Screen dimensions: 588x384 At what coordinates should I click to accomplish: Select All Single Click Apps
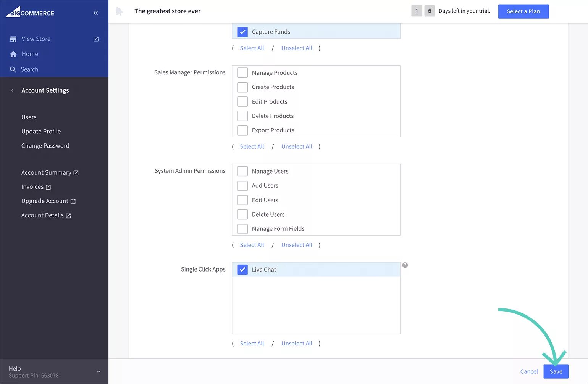coord(252,343)
